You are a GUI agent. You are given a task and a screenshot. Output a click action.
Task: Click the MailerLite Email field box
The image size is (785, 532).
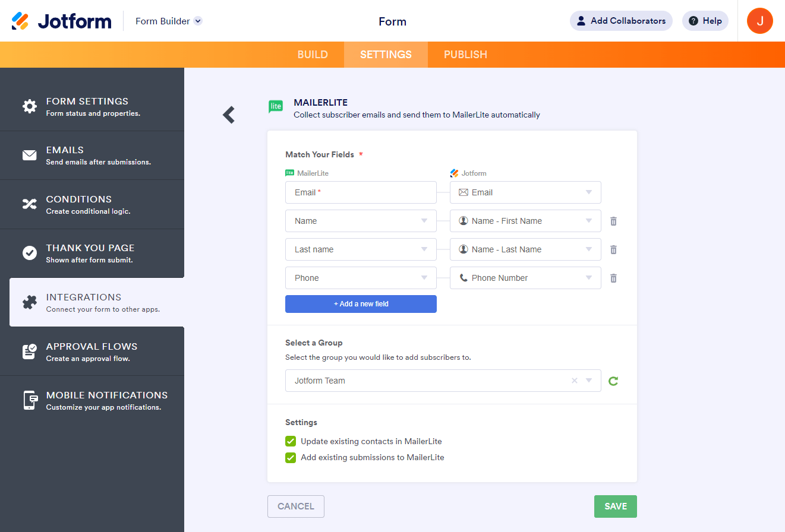click(x=361, y=192)
